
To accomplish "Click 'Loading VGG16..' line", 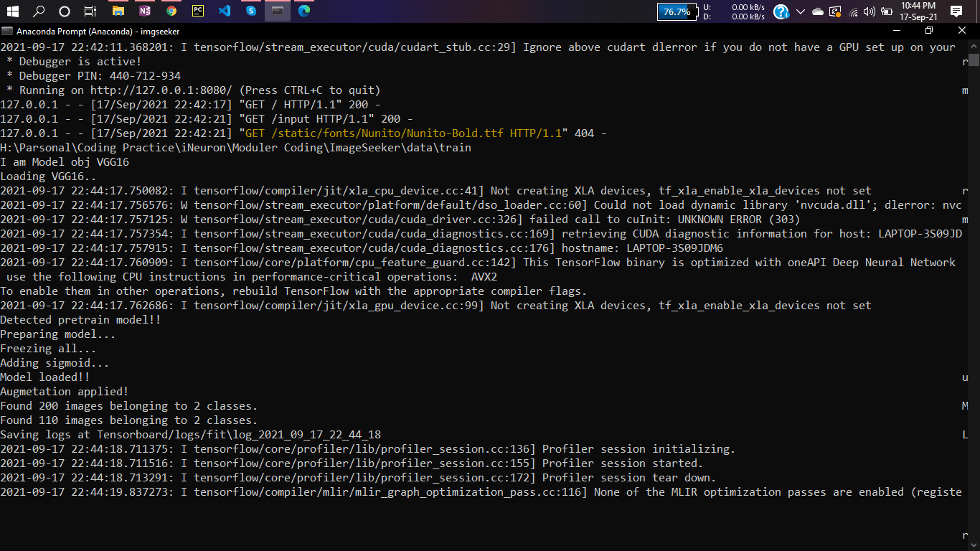I will pos(48,176).
